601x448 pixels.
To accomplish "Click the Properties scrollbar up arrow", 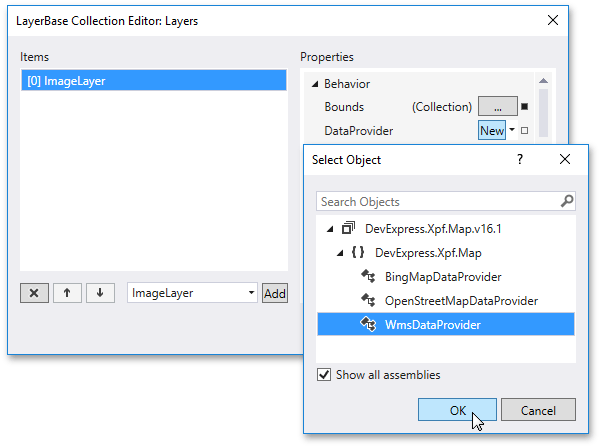I will click(543, 81).
